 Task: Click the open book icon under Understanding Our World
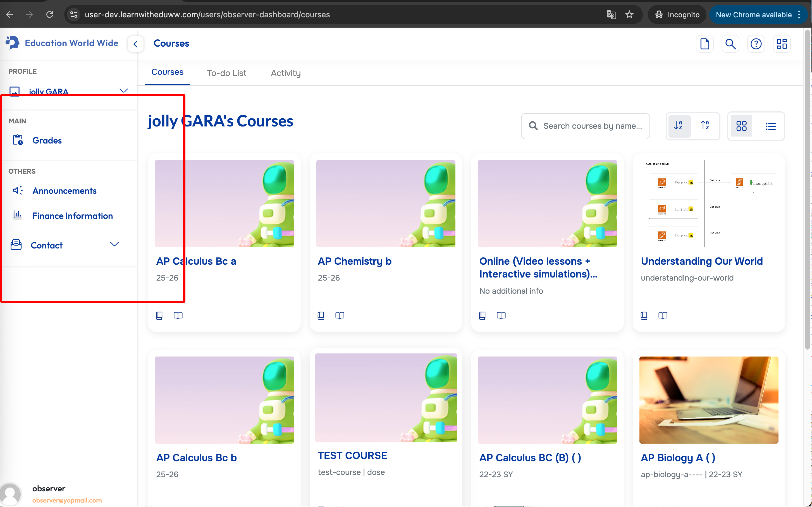point(663,315)
